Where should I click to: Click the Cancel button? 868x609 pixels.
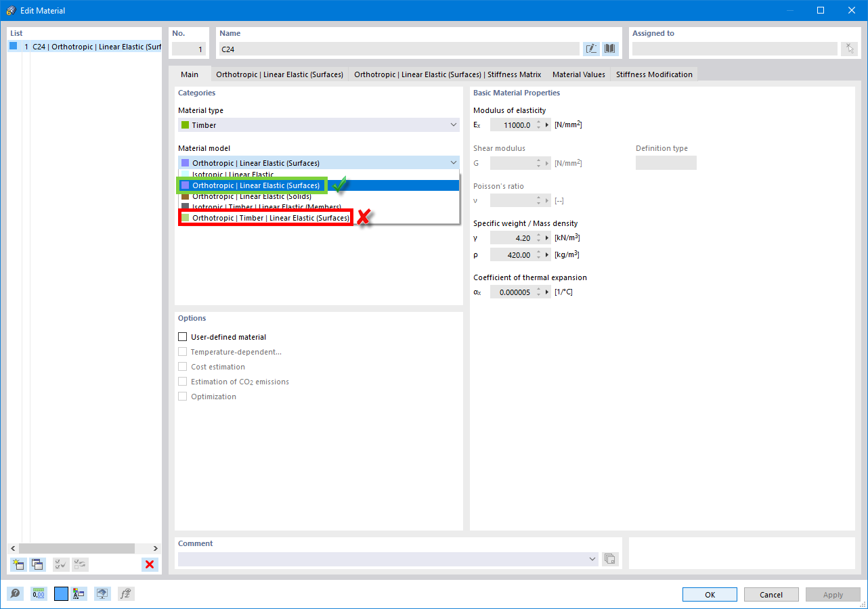coord(771,595)
